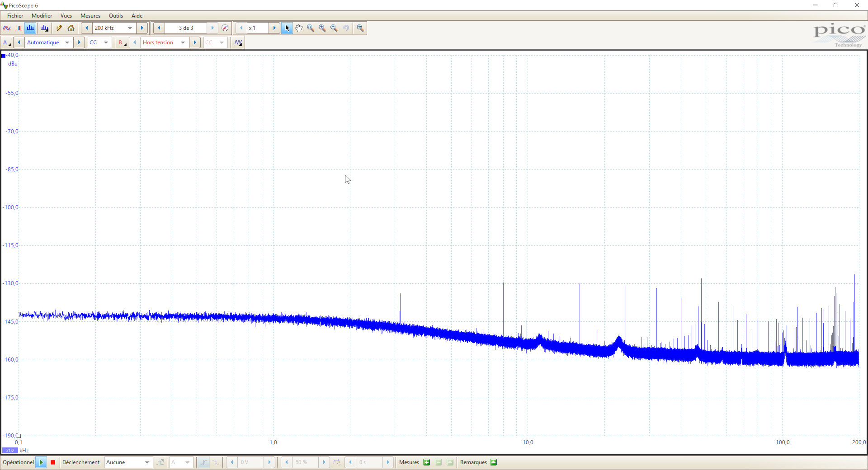Click the 3 de 3 buffer field
The image size is (868, 470).
pos(186,28)
